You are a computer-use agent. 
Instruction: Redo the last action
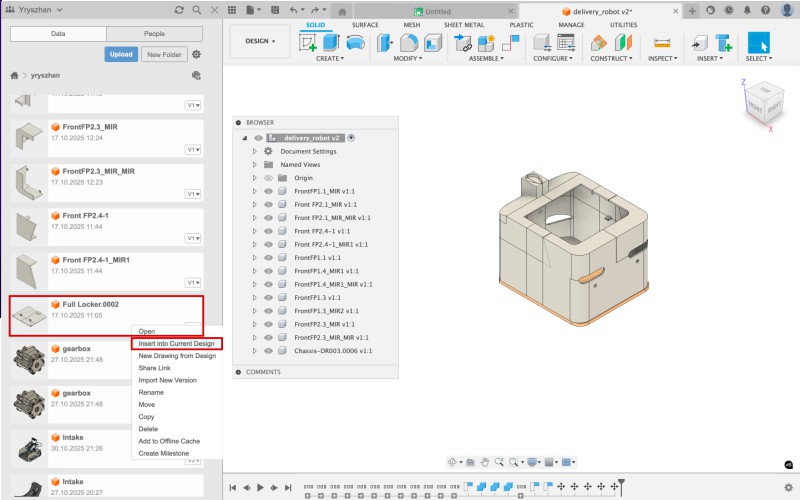point(315,10)
